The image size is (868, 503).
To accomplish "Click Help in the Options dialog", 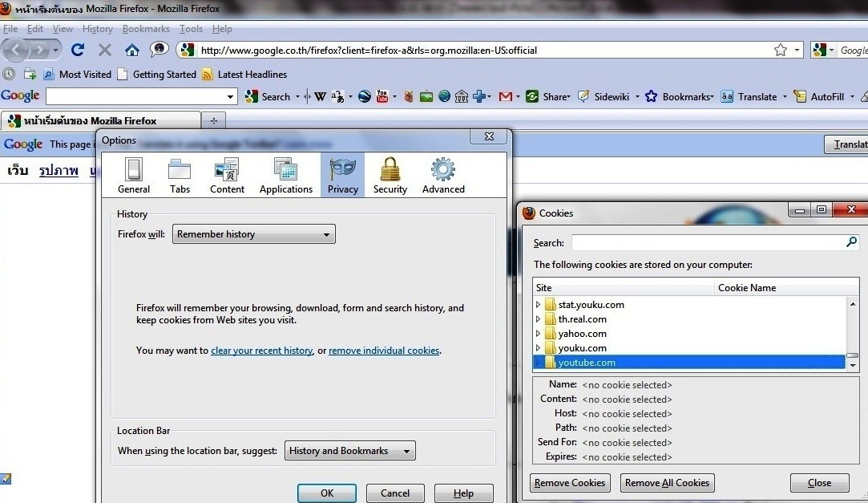I will [x=463, y=493].
